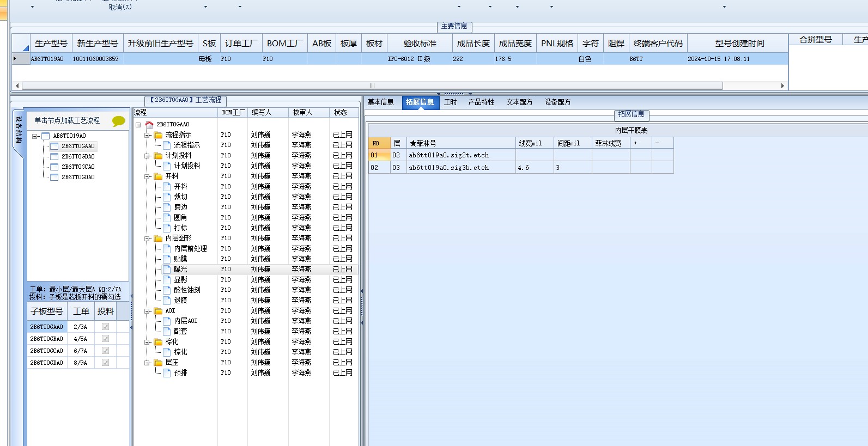Image resolution: width=868 pixels, height=446 pixels.
Task: Toggle 投料 checkbox for 2B6TTOGAA0 row
Action: pos(105,327)
